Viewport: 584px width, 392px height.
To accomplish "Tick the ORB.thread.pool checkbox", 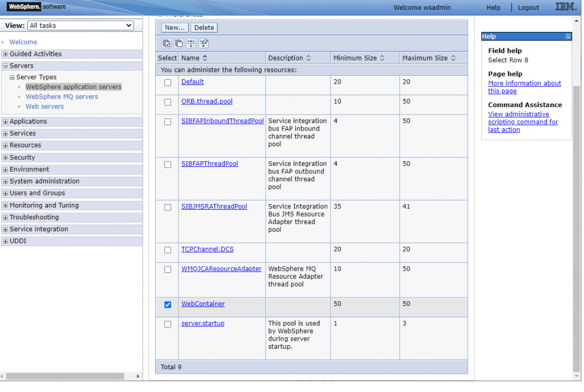I will pos(168,103).
